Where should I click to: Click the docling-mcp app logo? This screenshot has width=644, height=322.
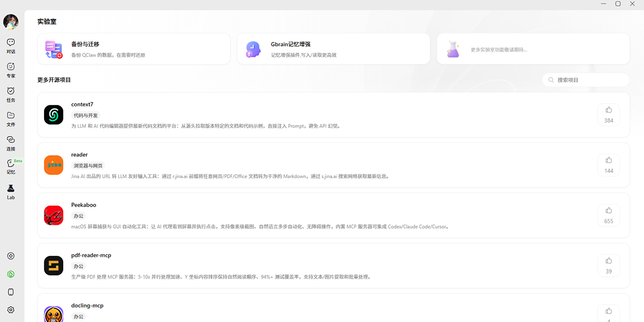click(54, 314)
